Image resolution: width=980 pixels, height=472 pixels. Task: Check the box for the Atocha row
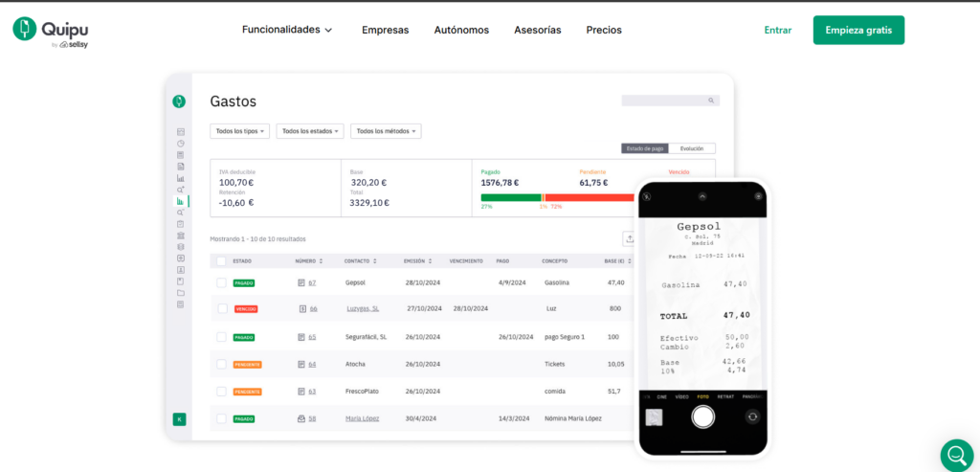[x=221, y=364]
